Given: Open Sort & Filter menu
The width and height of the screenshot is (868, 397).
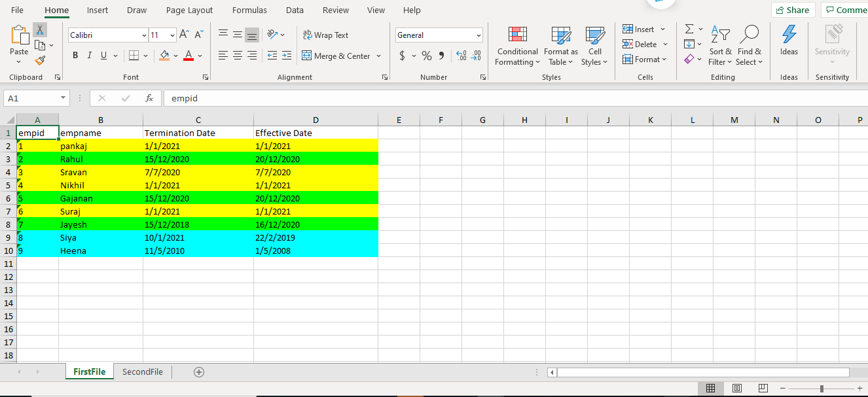Looking at the screenshot, I should click(720, 46).
